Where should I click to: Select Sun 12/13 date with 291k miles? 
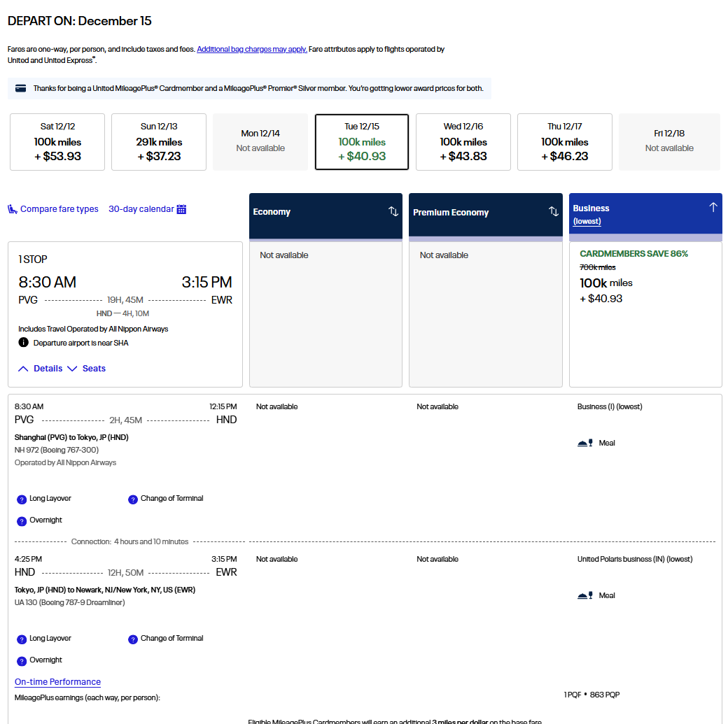click(x=159, y=142)
